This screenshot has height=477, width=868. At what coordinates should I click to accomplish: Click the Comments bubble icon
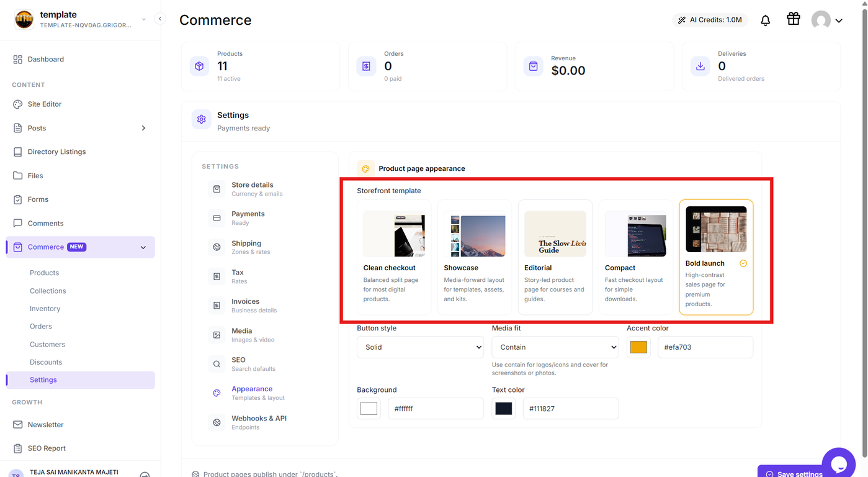pyautogui.click(x=17, y=223)
